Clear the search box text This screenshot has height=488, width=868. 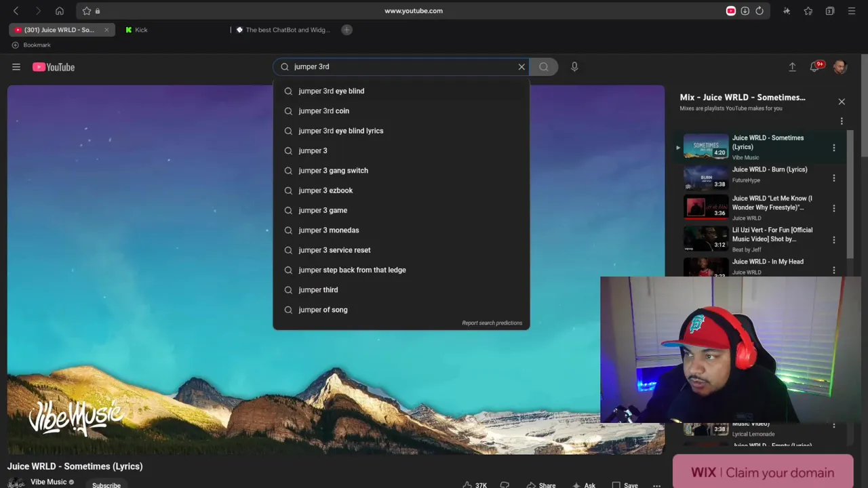[521, 66]
